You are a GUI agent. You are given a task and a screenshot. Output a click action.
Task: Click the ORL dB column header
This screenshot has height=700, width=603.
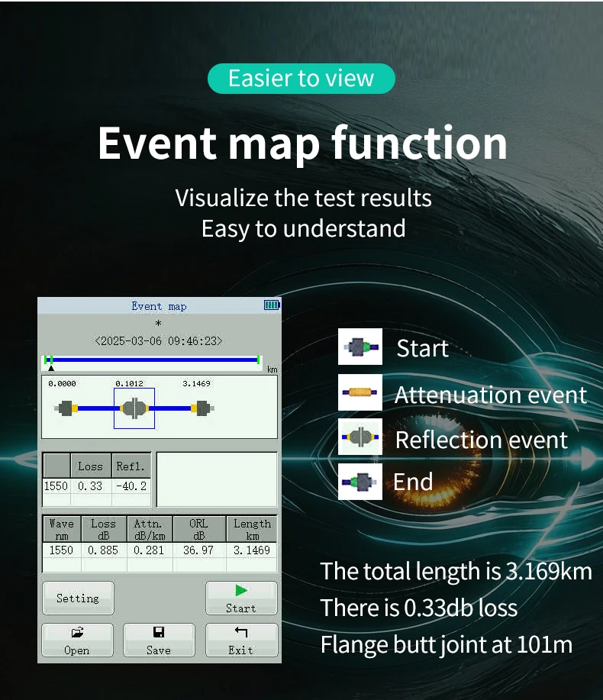pyautogui.click(x=199, y=529)
